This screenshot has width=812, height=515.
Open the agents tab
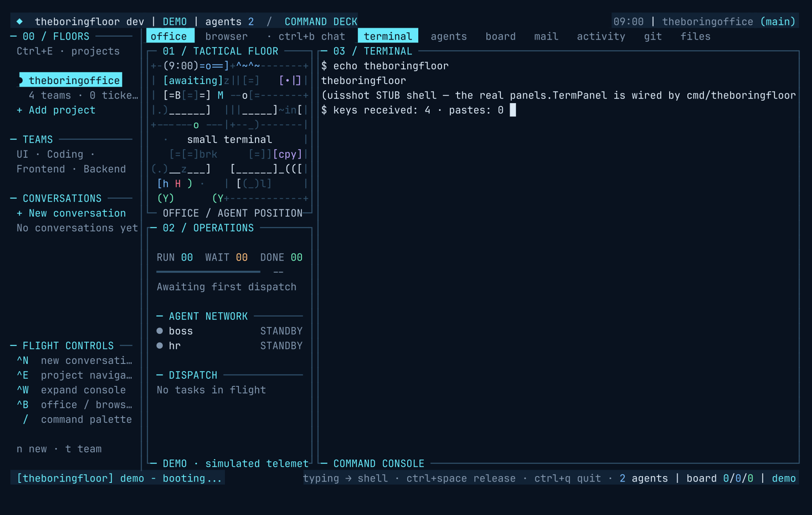449,36
